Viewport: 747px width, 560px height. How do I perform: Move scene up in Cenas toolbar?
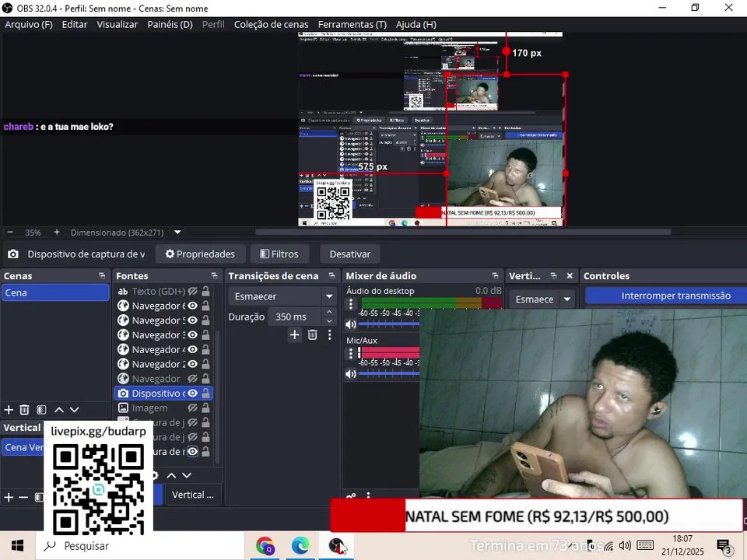[59, 410]
